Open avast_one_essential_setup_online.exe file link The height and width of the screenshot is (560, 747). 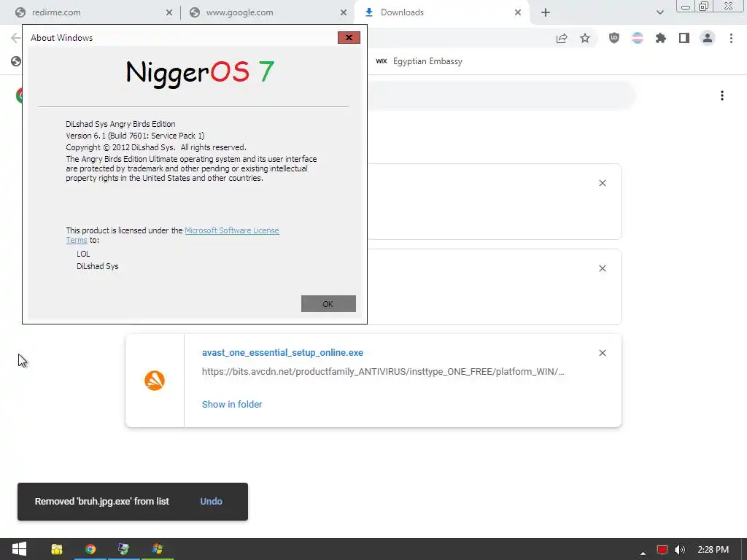(282, 353)
